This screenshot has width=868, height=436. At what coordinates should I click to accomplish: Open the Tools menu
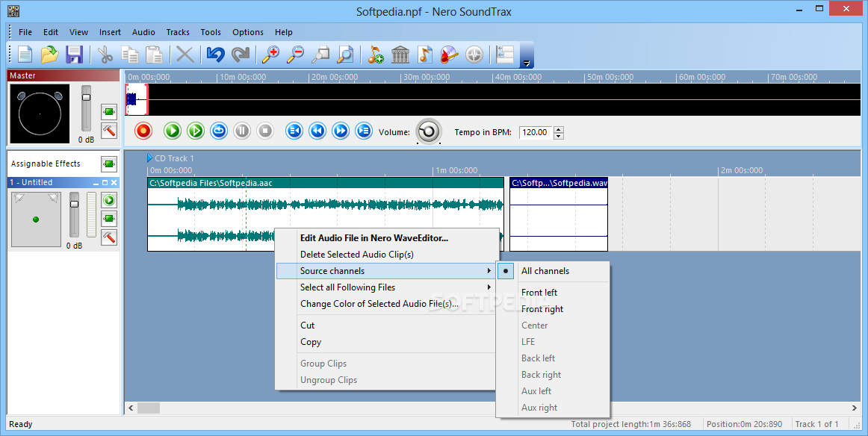point(211,32)
